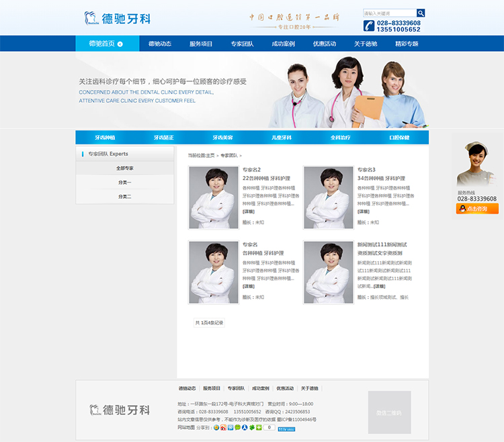Share via Renren blue icon
Viewport: 504px width, 442px height.
tap(245, 427)
